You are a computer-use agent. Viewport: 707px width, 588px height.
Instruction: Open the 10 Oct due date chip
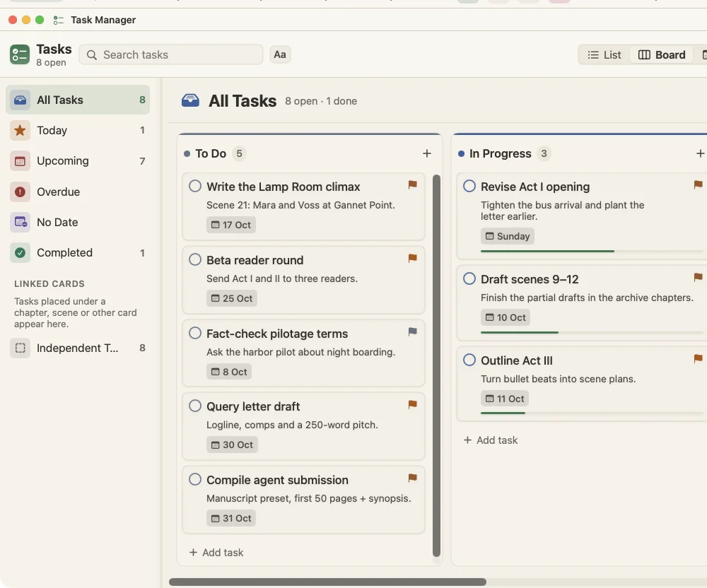(506, 317)
